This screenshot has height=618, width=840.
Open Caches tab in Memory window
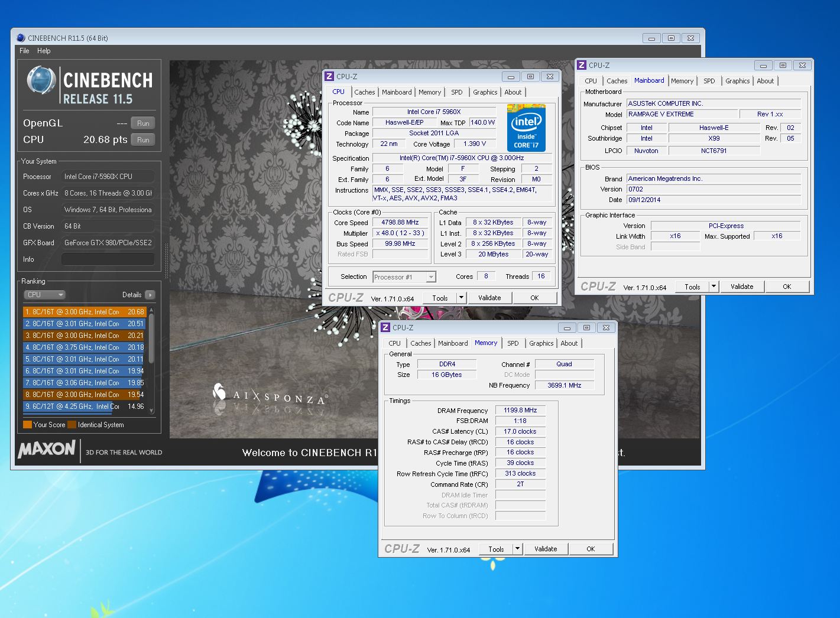[x=421, y=343]
